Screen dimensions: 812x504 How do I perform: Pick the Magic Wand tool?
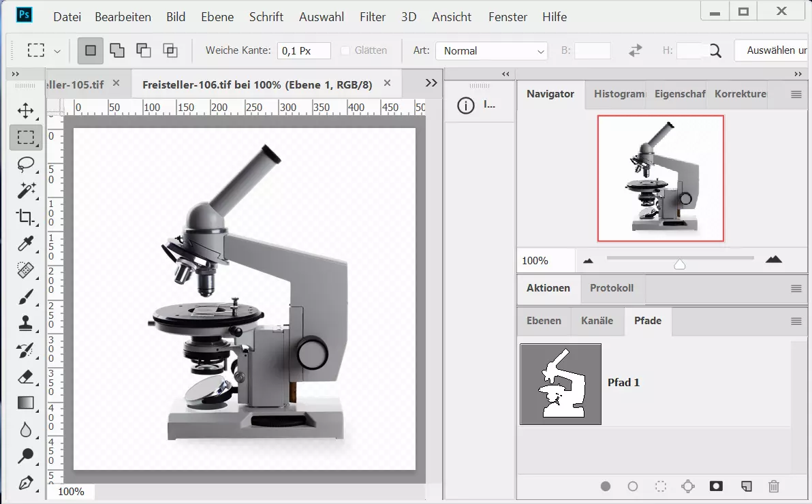tap(26, 191)
